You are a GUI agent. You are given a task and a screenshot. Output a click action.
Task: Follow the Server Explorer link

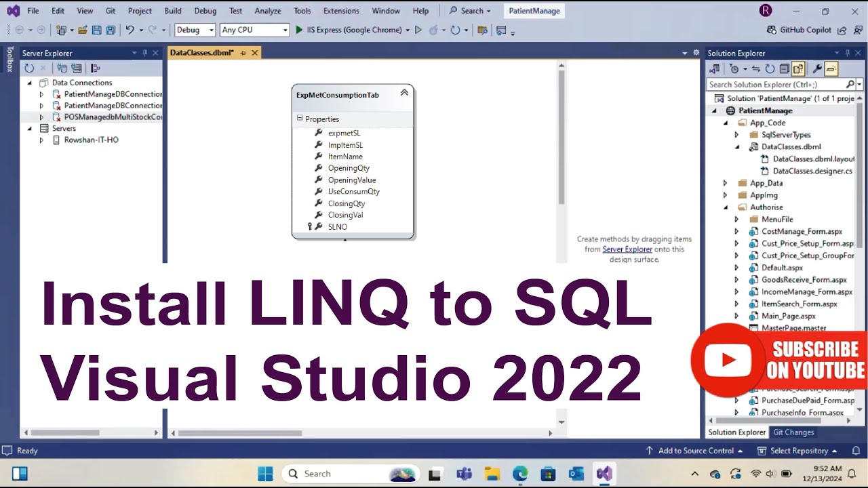click(x=627, y=249)
